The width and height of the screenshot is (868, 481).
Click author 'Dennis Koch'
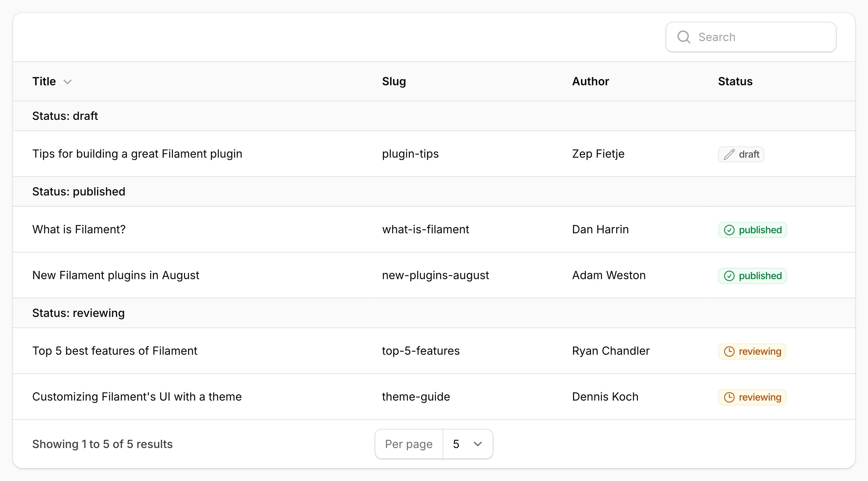click(x=605, y=397)
